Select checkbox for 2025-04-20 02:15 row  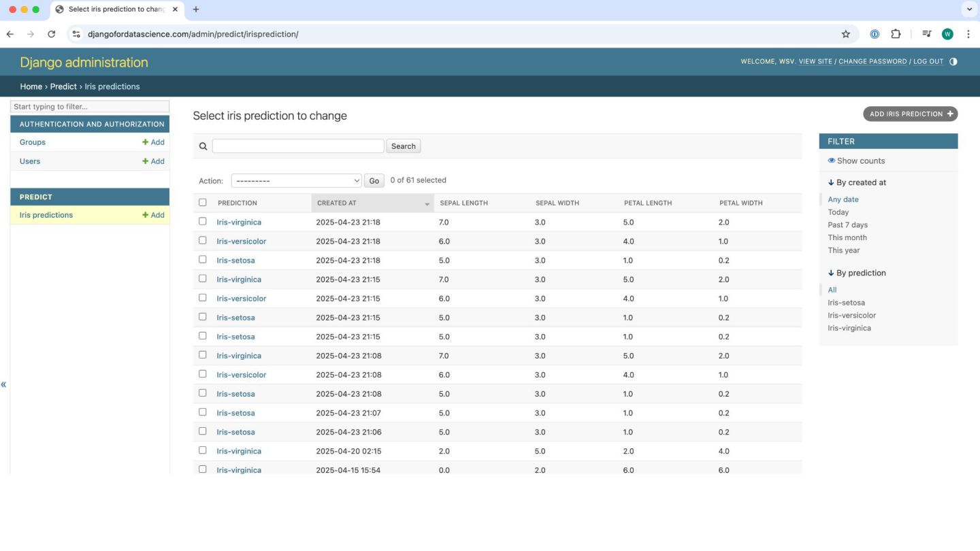[202, 450]
